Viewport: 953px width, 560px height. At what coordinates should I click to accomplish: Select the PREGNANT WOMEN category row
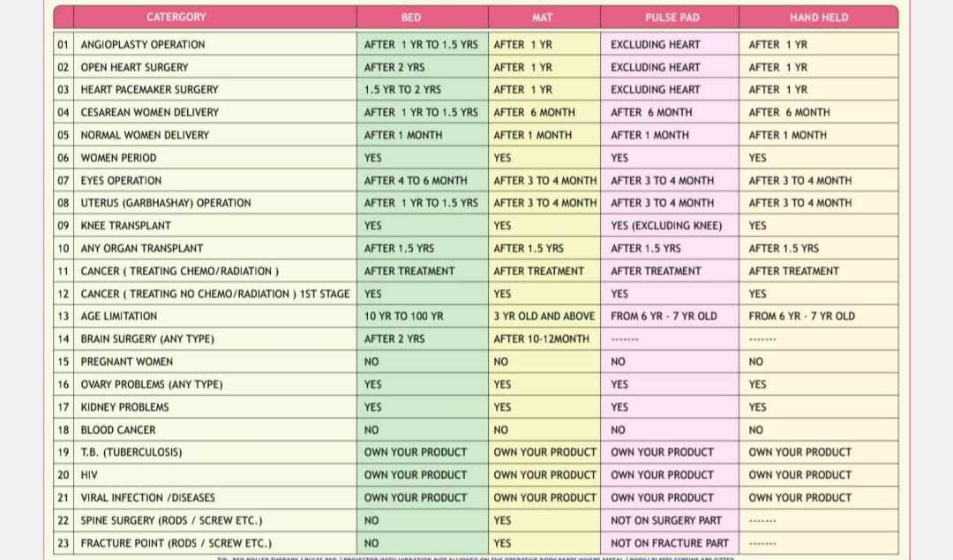coord(126,362)
